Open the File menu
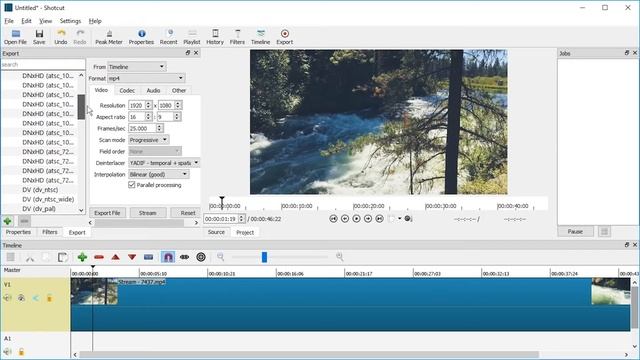The image size is (640, 360). 9,21
